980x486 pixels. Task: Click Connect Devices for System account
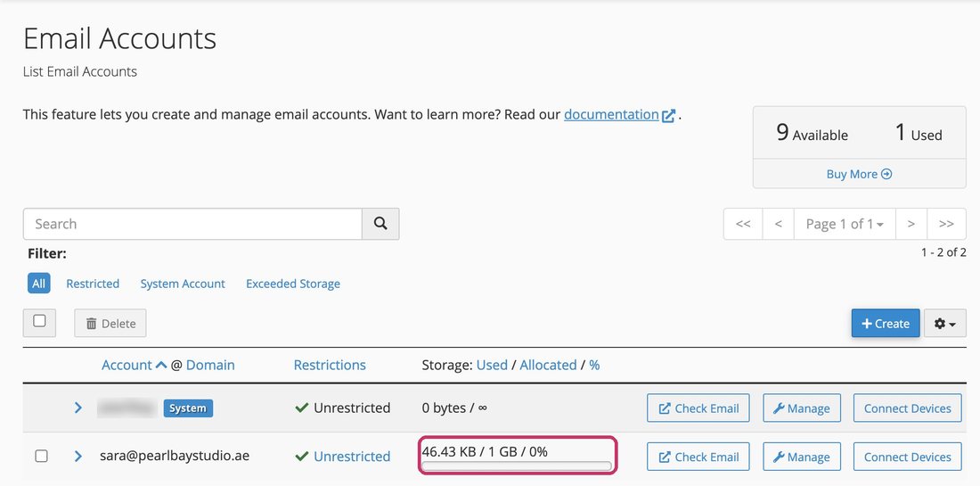908,408
